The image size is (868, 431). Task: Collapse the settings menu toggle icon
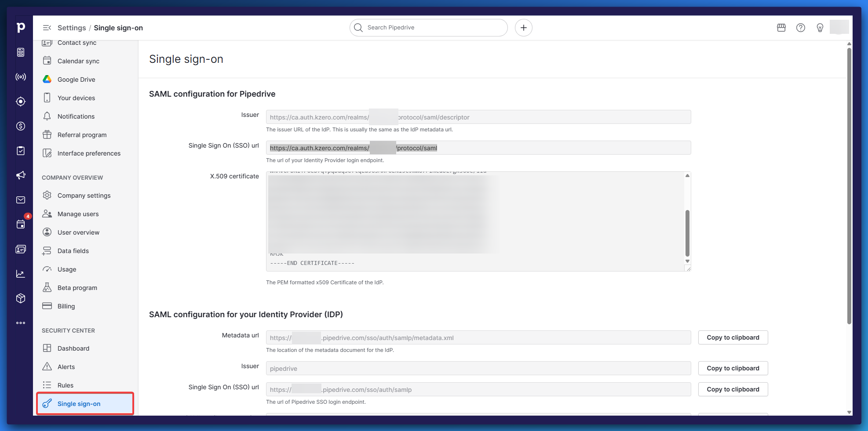pos(47,28)
